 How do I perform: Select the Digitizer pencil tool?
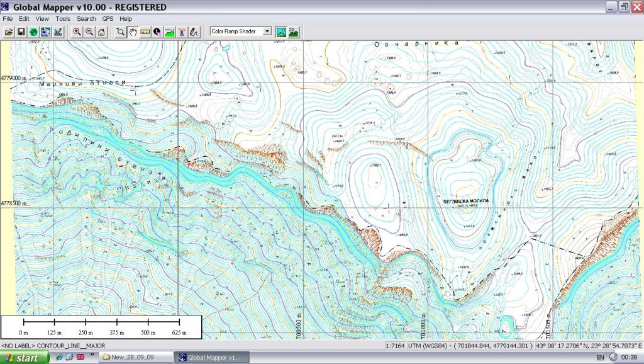(194, 31)
